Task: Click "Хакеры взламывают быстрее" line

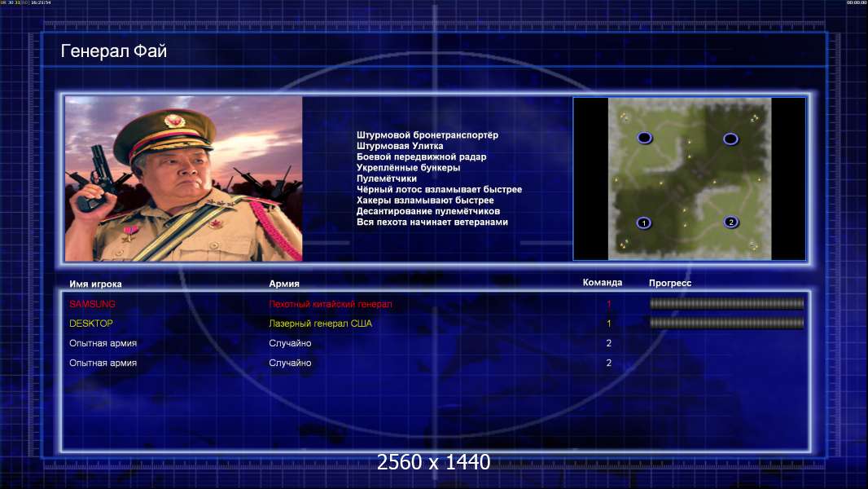Action: pos(424,200)
